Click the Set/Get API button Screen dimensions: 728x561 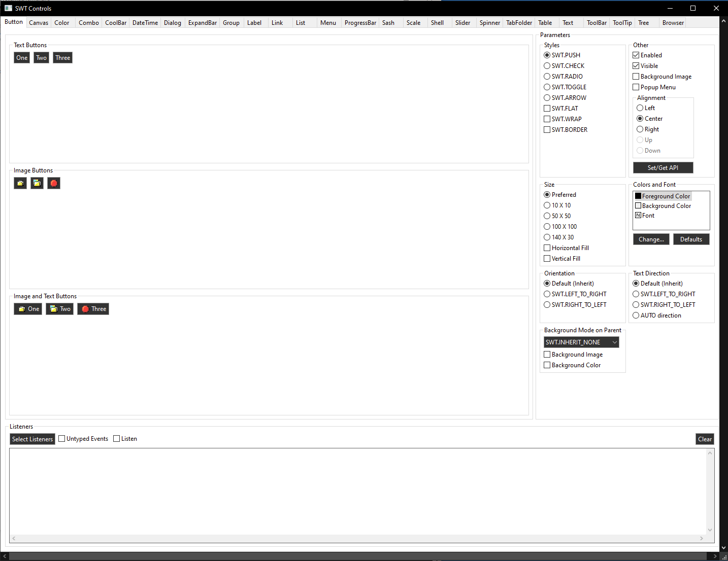click(663, 168)
